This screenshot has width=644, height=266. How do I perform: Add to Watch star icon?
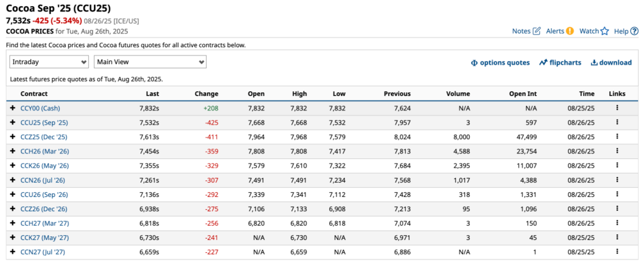pos(605,31)
